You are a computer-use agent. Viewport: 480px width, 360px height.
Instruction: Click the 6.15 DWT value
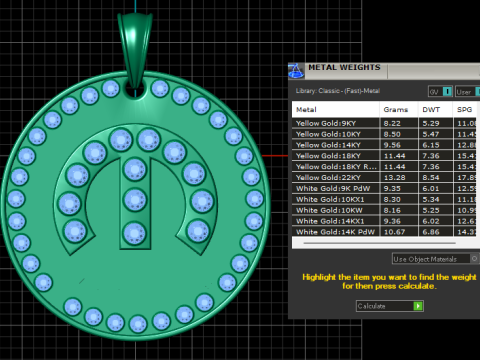431,145
